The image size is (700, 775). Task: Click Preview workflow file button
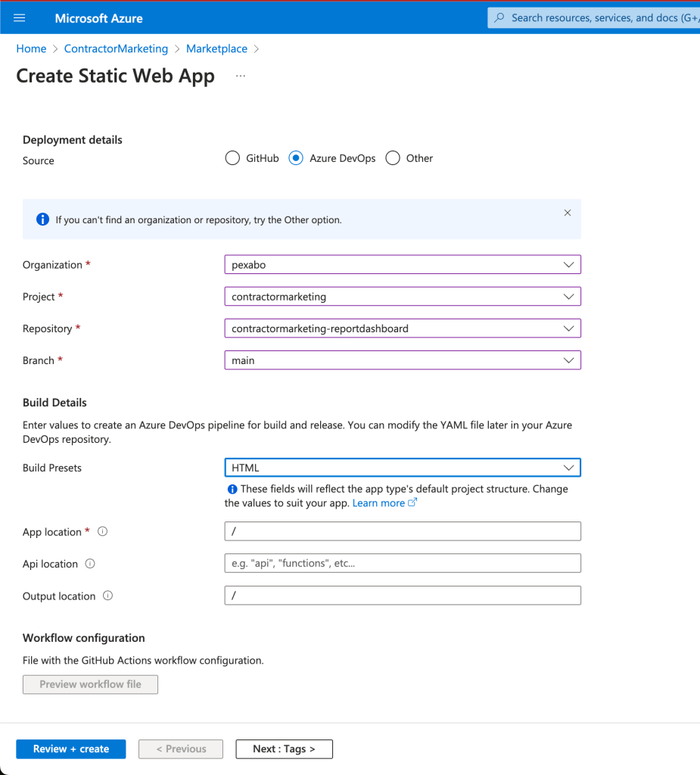point(91,684)
